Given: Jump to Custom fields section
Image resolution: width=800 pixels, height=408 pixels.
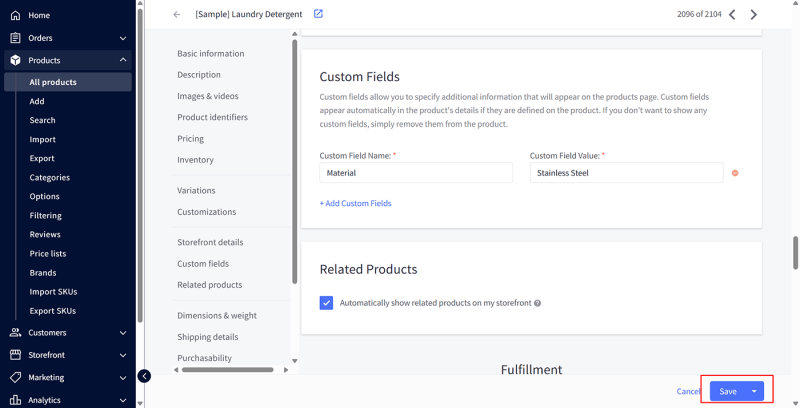Looking at the screenshot, I should tap(203, 264).
